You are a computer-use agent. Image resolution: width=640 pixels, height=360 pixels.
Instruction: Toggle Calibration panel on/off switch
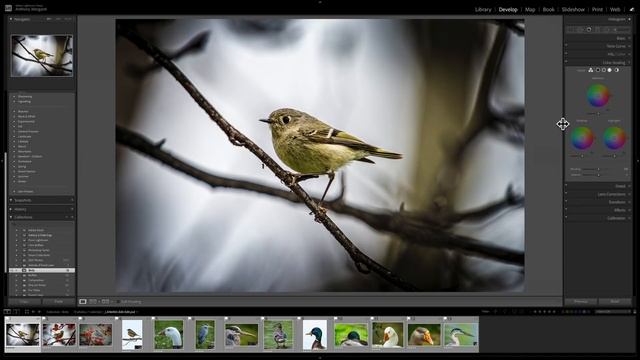pyautogui.click(x=566, y=218)
